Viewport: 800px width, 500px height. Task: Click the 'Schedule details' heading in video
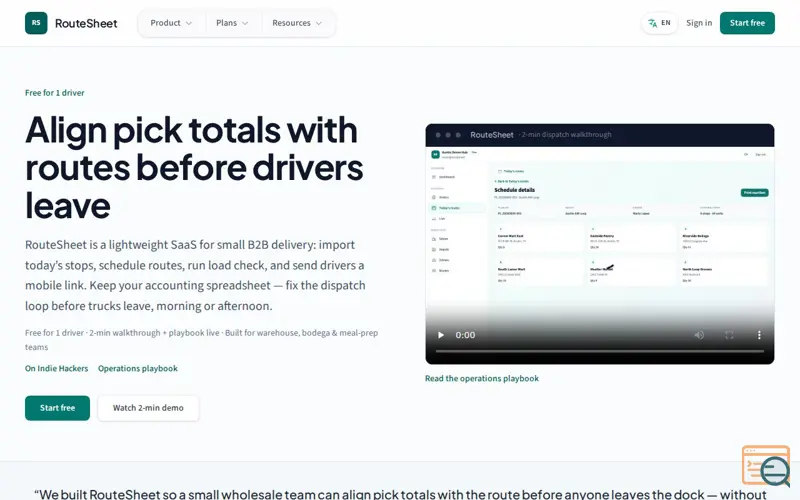514,190
